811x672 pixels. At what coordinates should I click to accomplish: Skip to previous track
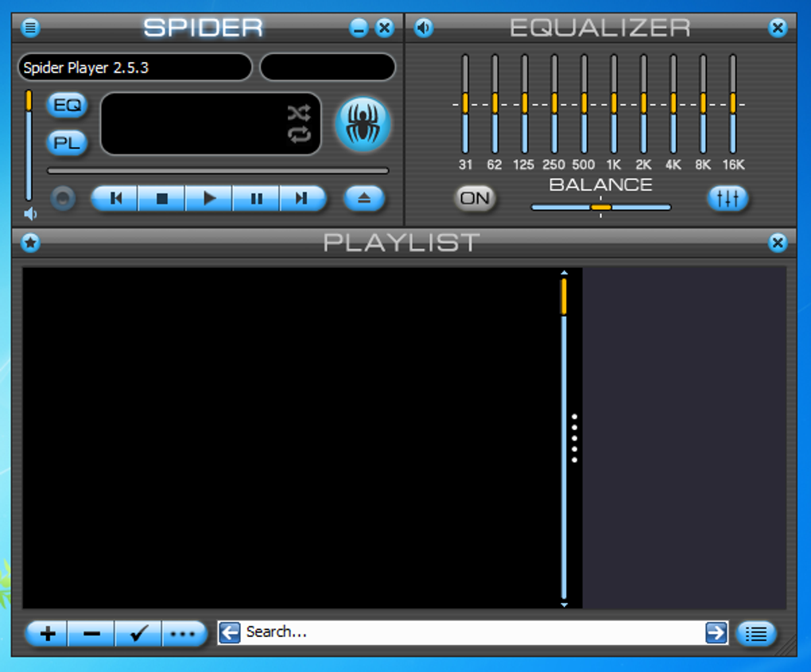tap(115, 198)
